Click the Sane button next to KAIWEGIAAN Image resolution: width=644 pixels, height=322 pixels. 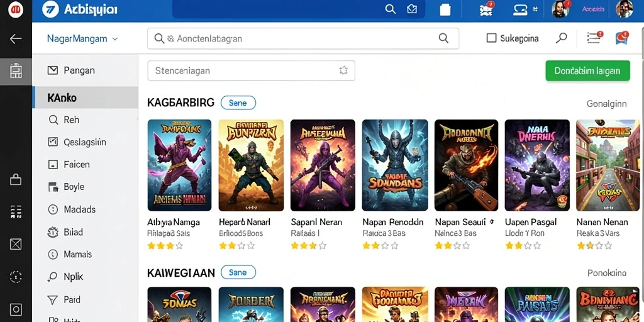pyautogui.click(x=238, y=272)
